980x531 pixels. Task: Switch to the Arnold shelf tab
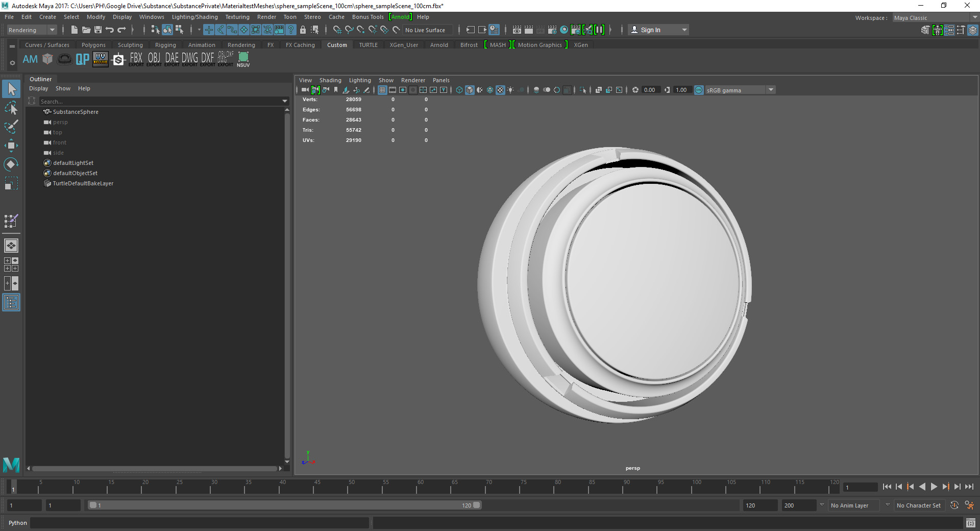[x=438, y=45]
